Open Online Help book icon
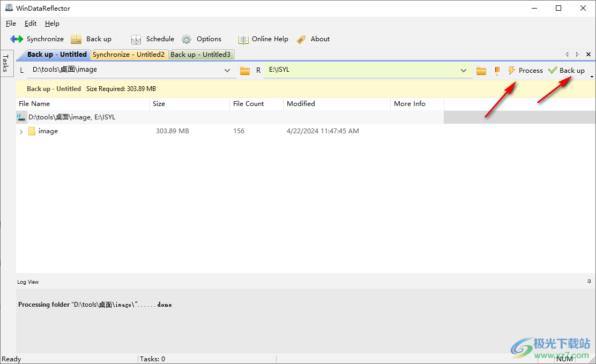The width and height of the screenshot is (596, 364). pos(243,39)
